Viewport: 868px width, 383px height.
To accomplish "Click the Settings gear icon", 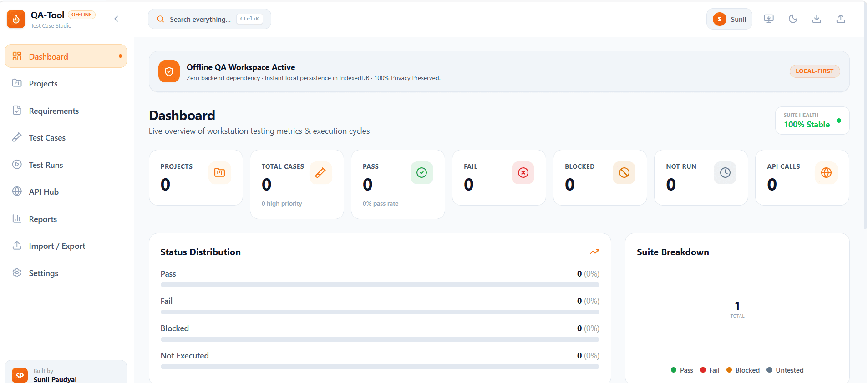I will coord(17,272).
